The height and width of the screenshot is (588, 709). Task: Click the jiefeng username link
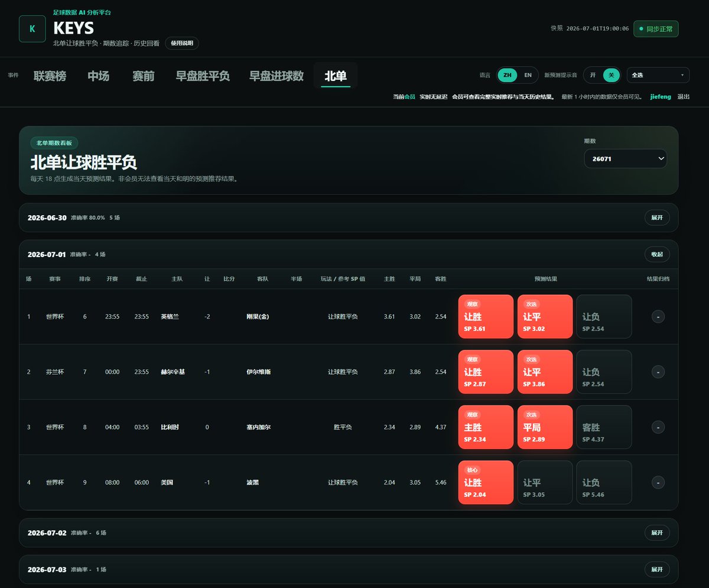(661, 97)
